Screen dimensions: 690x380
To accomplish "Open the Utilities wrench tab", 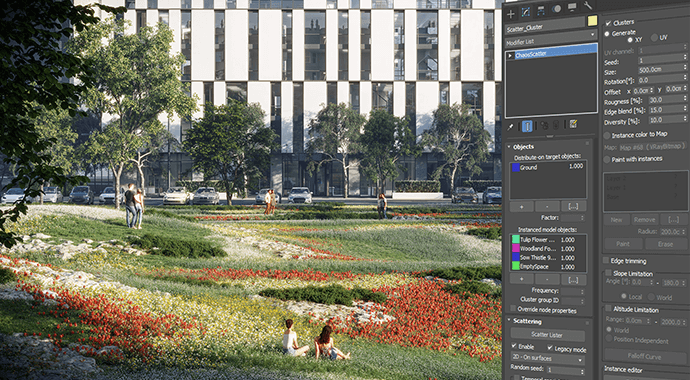I will (587, 5).
